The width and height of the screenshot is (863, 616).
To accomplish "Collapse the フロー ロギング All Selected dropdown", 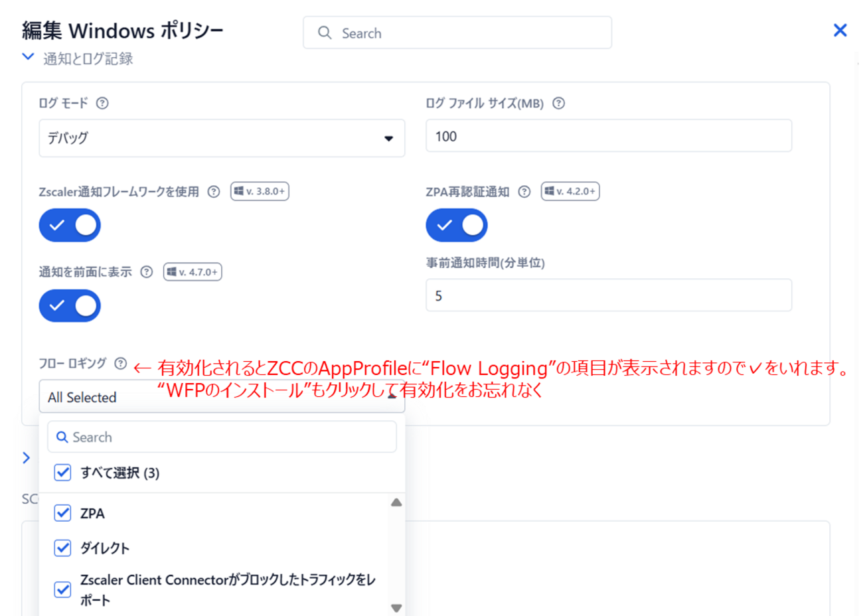I will (x=222, y=397).
